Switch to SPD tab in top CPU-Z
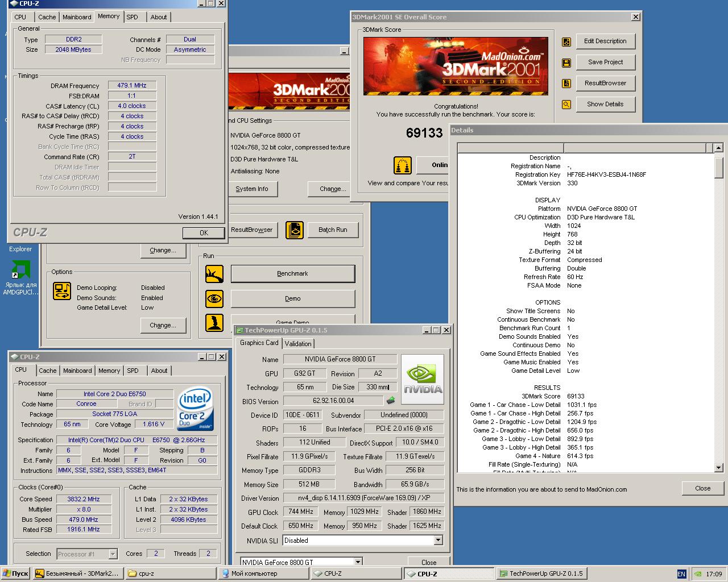This screenshot has height=582, width=728. point(133,17)
